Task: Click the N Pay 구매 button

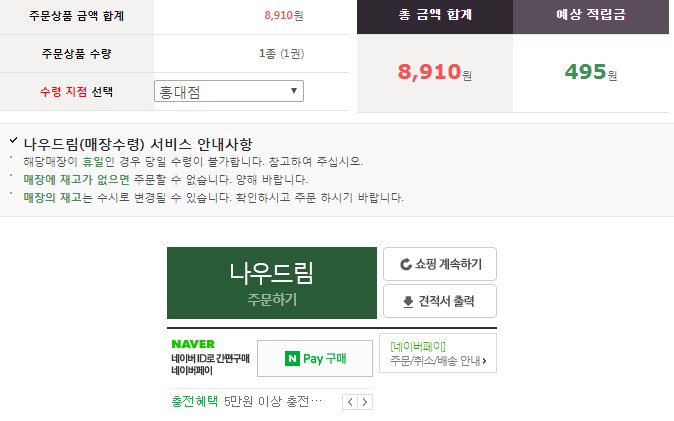Action: (x=315, y=359)
